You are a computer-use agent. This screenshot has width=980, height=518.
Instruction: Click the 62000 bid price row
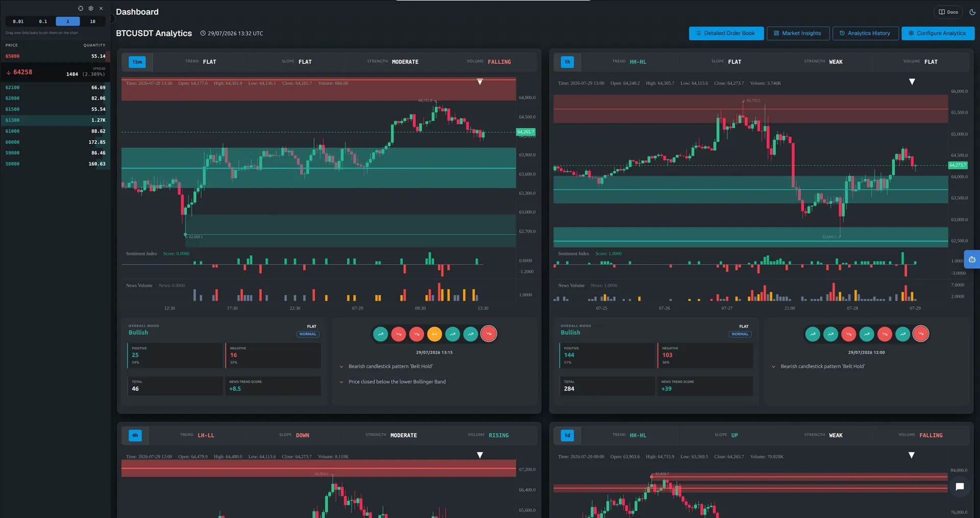pyautogui.click(x=55, y=98)
